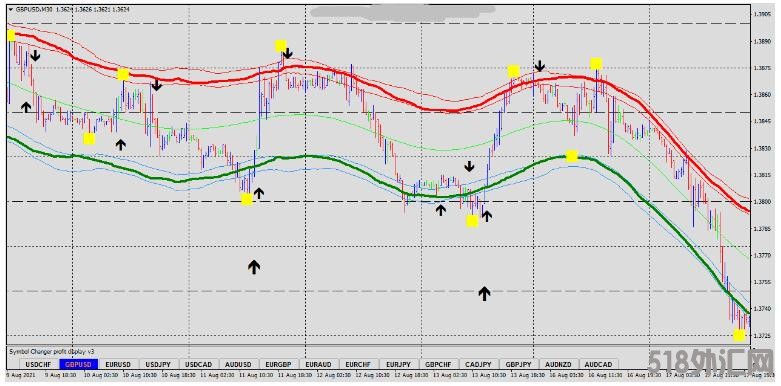Open the chart menu triangle beside GBPUSD,M30
The image size is (781, 386).
pyautogui.click(x=10, y=9)
